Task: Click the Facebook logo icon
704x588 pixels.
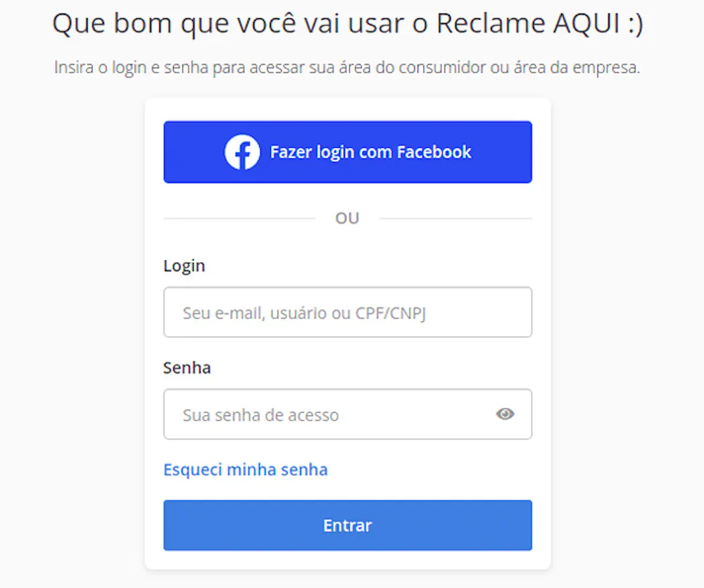Action: coord(242,152)
